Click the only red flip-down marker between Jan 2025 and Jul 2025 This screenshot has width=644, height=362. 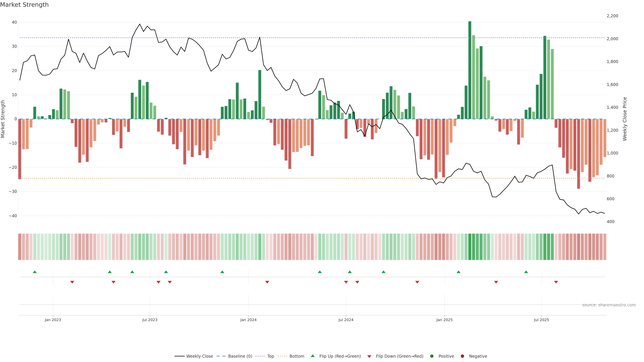coord(496,282)
